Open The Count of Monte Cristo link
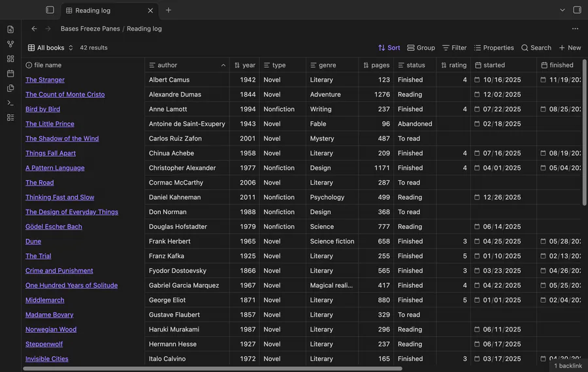Viewport: 588px width, 372px height. pyautogui.click(x=65, y=95)
